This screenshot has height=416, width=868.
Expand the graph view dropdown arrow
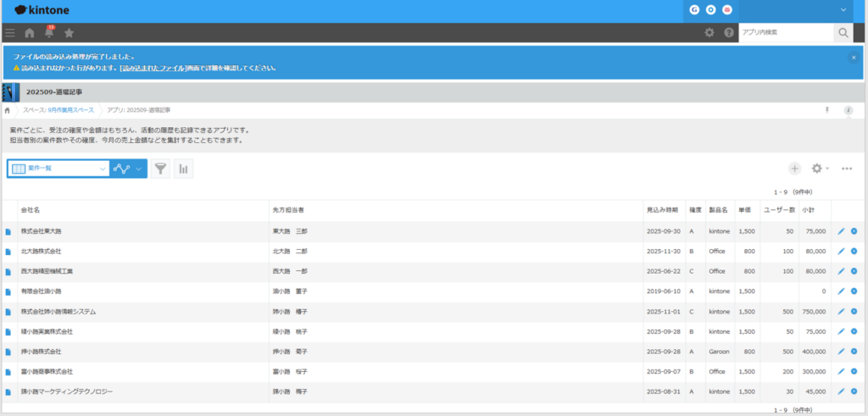point(139,169)
